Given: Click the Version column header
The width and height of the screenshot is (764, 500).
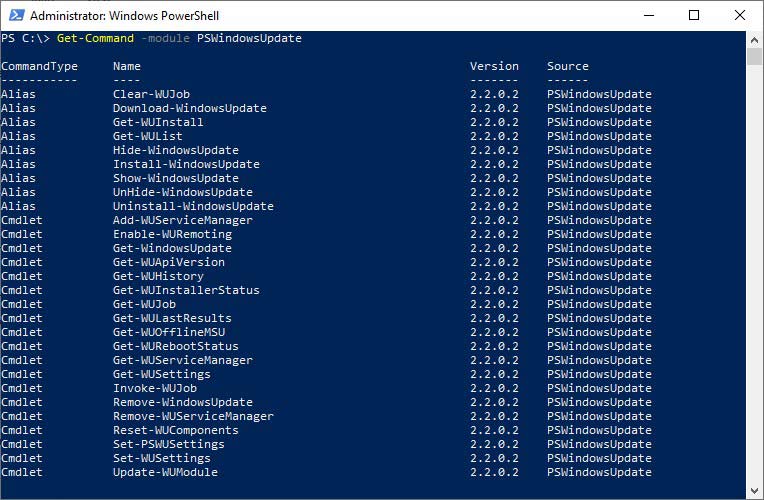Looking at the screenshot, I should click(x=494, y=66).
